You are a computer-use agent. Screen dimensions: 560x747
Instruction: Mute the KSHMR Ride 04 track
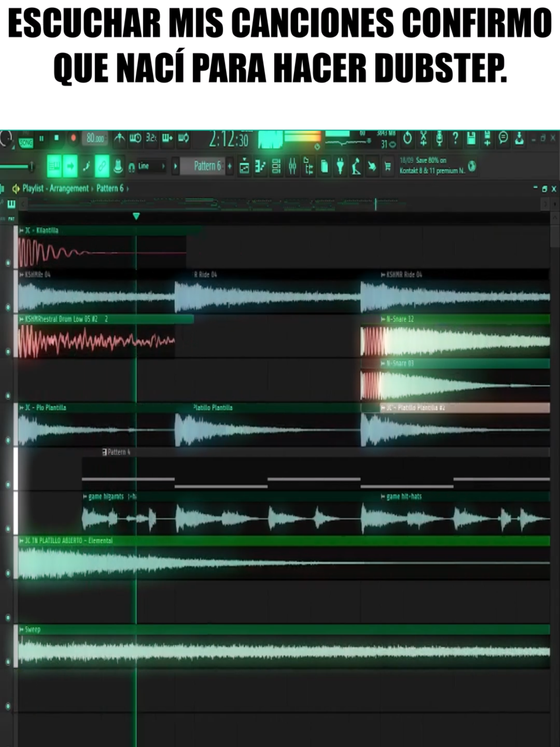click(x=8, y=307)
